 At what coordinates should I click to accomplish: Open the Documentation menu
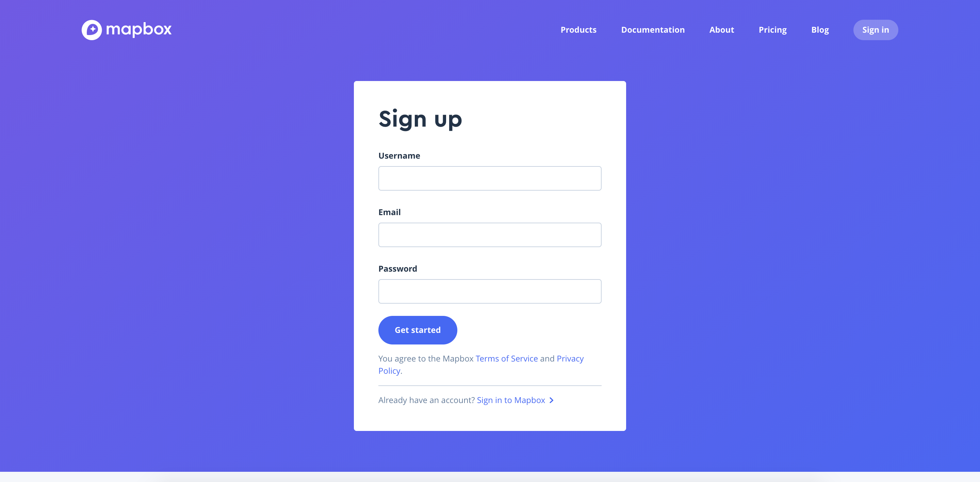(653, 29)
